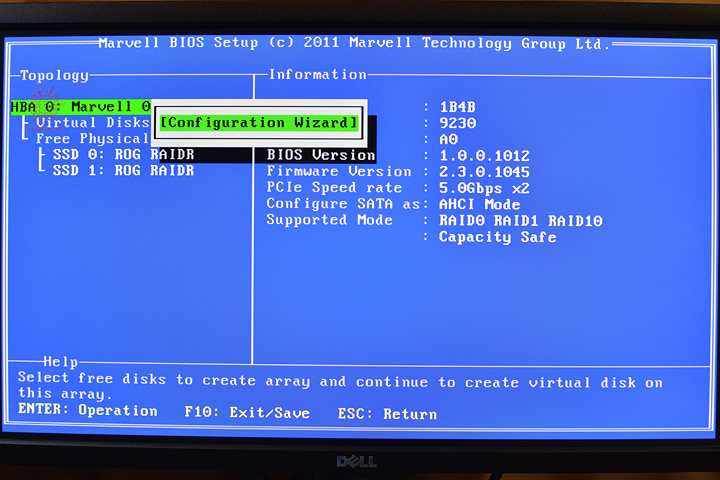Click the value A0
The image size is (720, 480).
[x=449, y=139]
